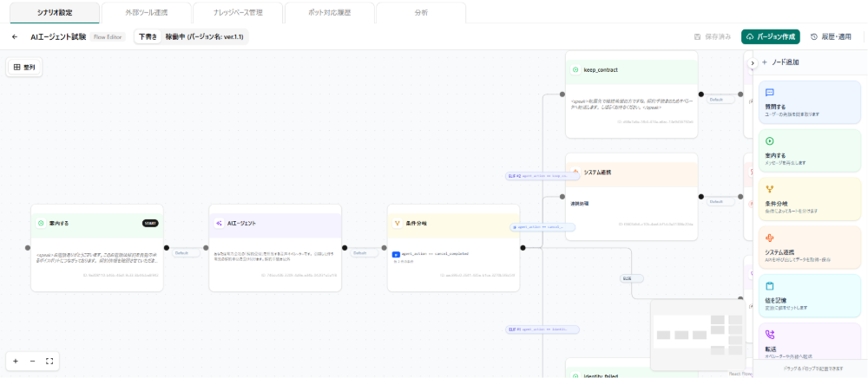Image resolution: width=868 pixels, height=378 pixels.
Task: Collapse the node panel with chevron
Action: click(753, 63)
